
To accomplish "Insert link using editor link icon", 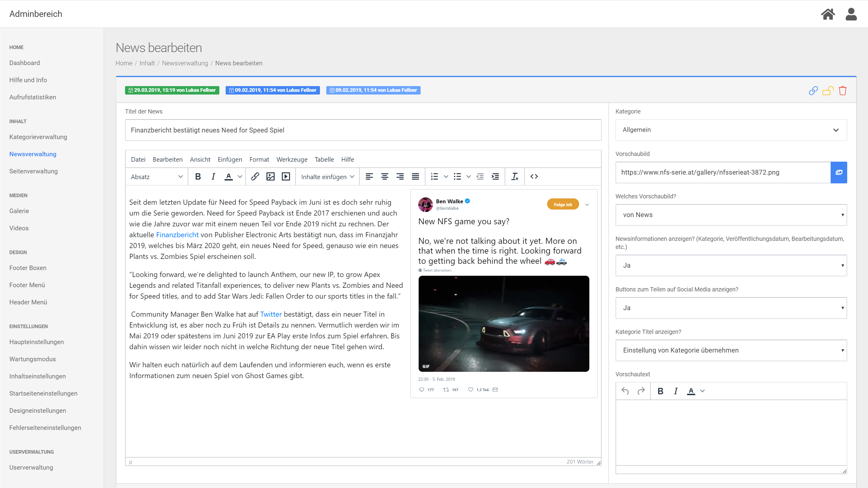I will click(255, 176).
